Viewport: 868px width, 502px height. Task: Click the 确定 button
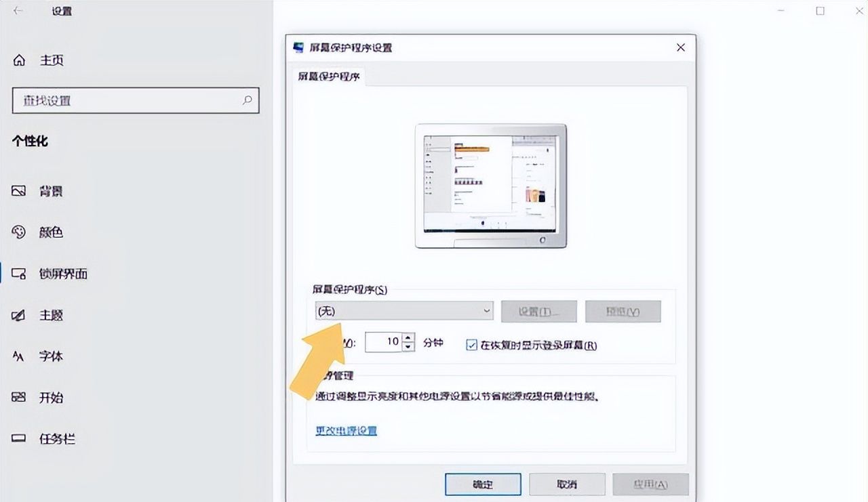(x=483, y=484)
